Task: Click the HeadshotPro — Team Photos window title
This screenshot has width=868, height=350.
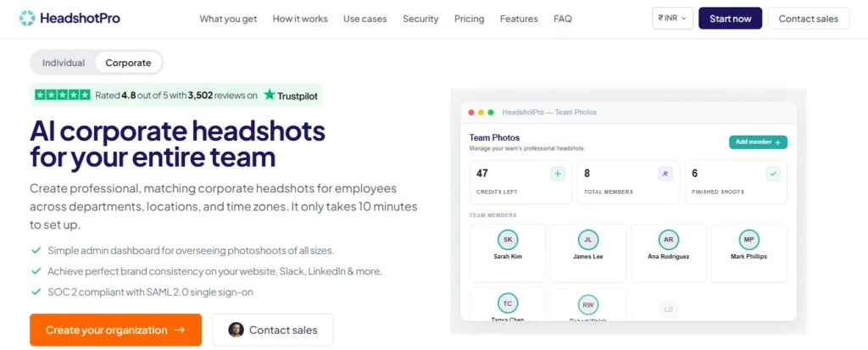Action: click(549, 113)
